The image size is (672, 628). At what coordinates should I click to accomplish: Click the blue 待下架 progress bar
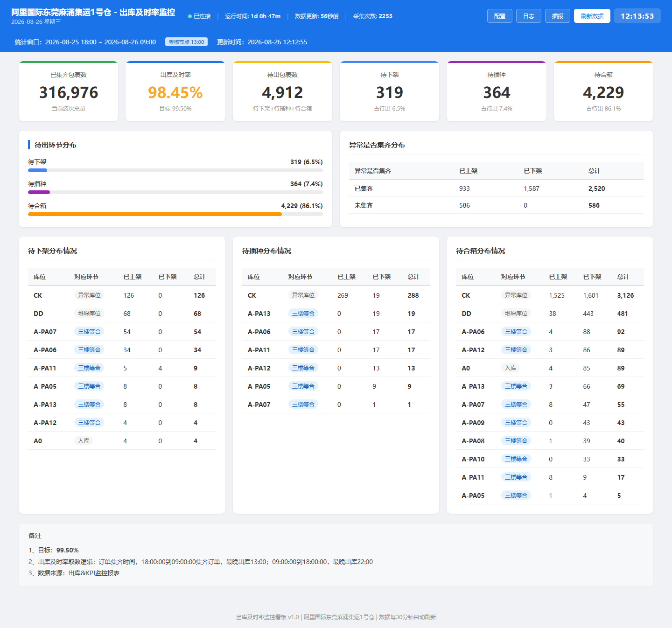point(175,170)
